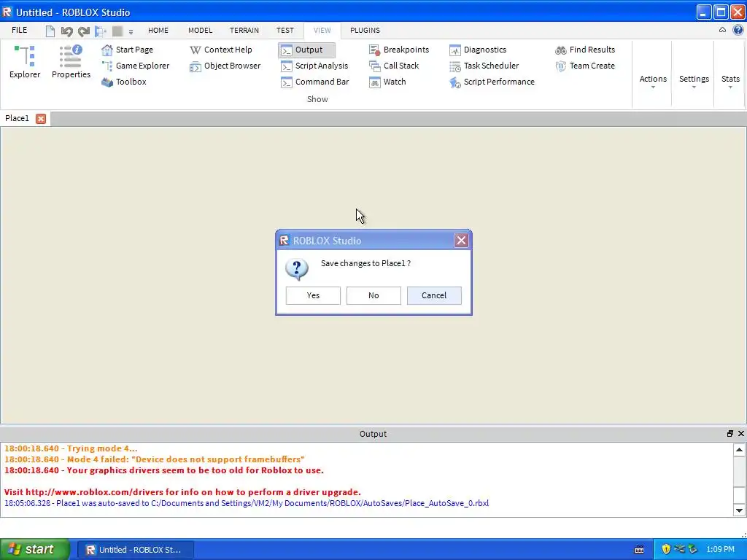Viewport: 747px width, 560px height.
Task: Open the Watch window
Action: 388,82
